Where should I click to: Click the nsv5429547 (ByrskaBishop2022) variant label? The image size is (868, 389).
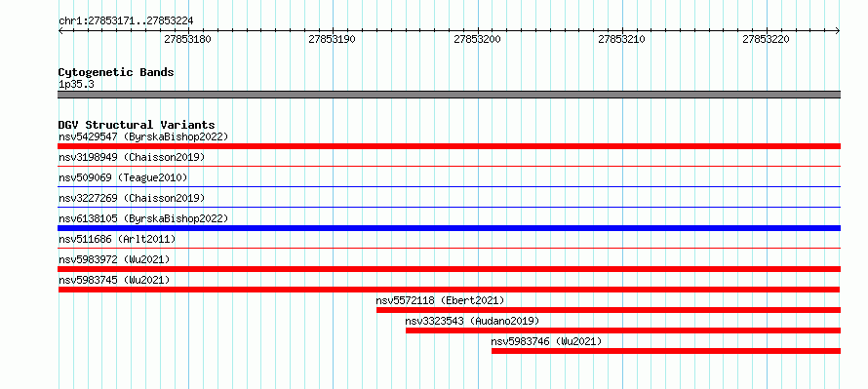(x=143, y=136)
